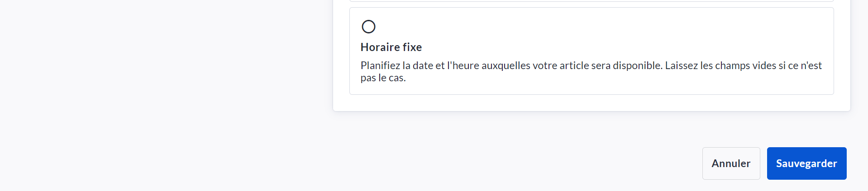Click the "Horaire fixe" heading label
The height and width of the screenshot is (191, 868).
[391, 47]
